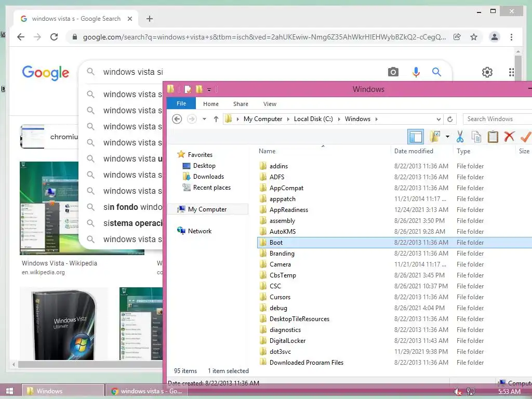Reload the Google search page
The width and height of the screenshot is (532, 399).
pos(54,37)
